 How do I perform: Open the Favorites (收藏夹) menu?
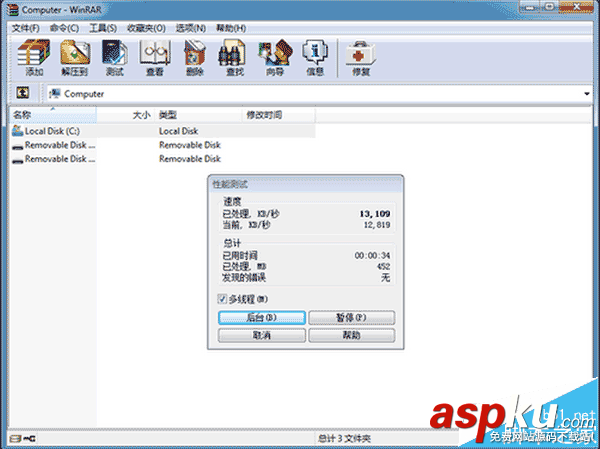pyautogui.click(x=147, y=28)
